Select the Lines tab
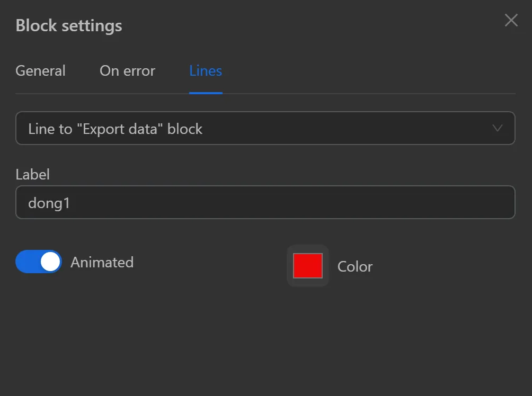This screenshot has width=532, height=396. pos(205,70)
